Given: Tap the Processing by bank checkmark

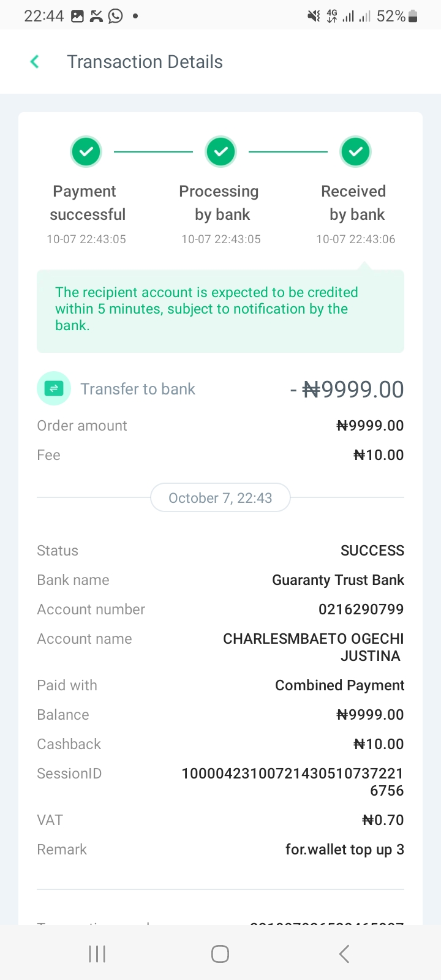Looking at the screenshot, I should pos(221,151).
